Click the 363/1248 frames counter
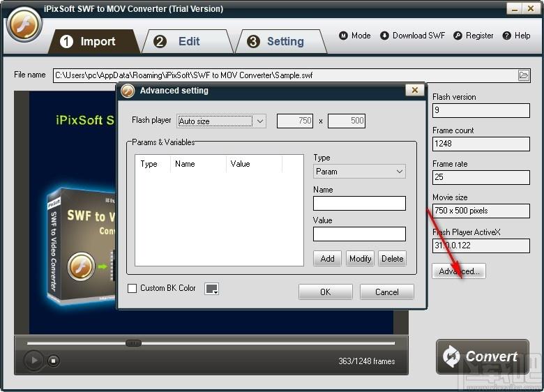Screen dimensions: 544x392 [367, 361]
